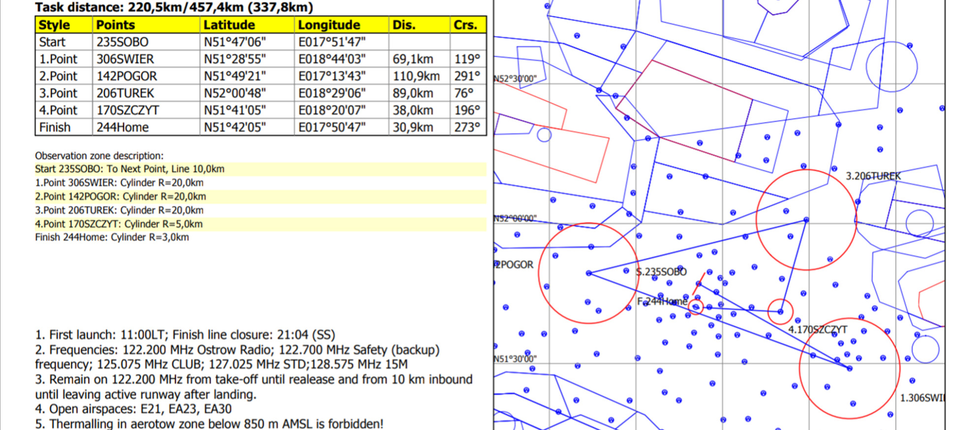980x430 pixels.
Task: Click the N52°00'48" latitude table cell
Action: 235,93
